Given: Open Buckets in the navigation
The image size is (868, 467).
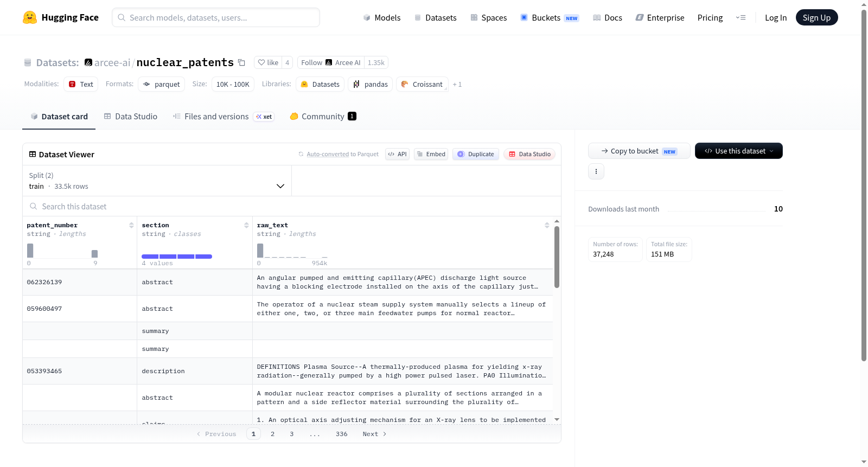Looking at the screenshot, I should (550, 17).
